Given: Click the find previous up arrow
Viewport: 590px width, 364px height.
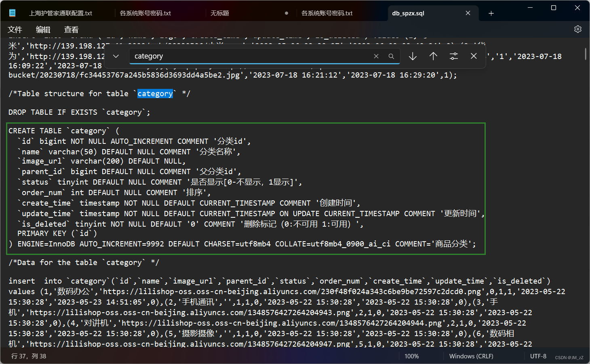Looking at the screenshot, I should click(433, 56).
